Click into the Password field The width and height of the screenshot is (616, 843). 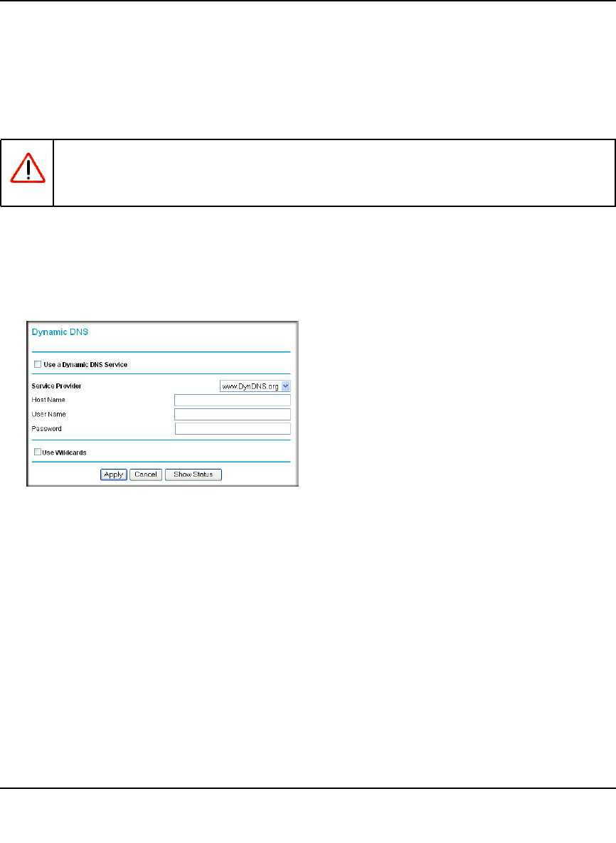pyautogui.click(x=233, y=428)
